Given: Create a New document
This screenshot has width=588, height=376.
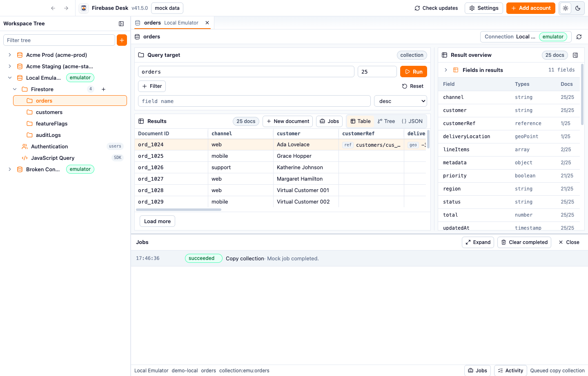Looking at the screenshot, I should point(288,121).
